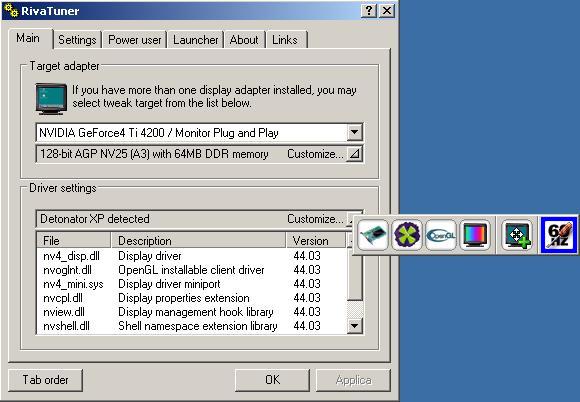Screen dimensions: 580x402
Task: Sort by the Version column header
Action: 316,241
